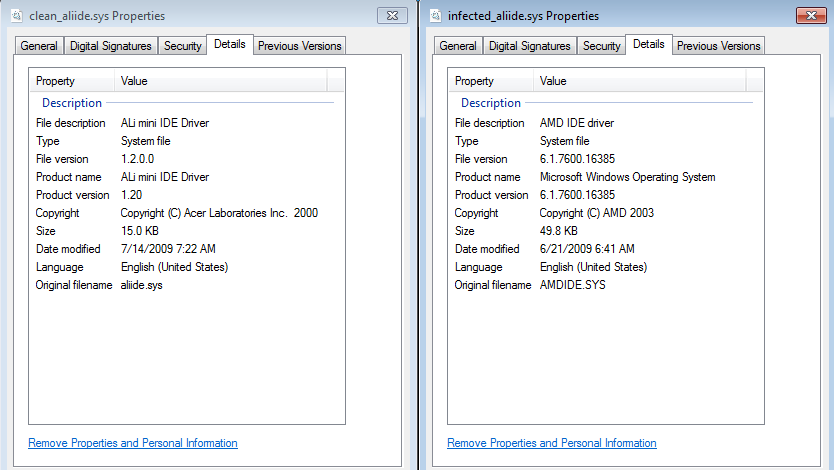Click 'Original filename' label in infected_aliide.sys window
The height and width of the screenshot is (470, 834).
point(493,285)
